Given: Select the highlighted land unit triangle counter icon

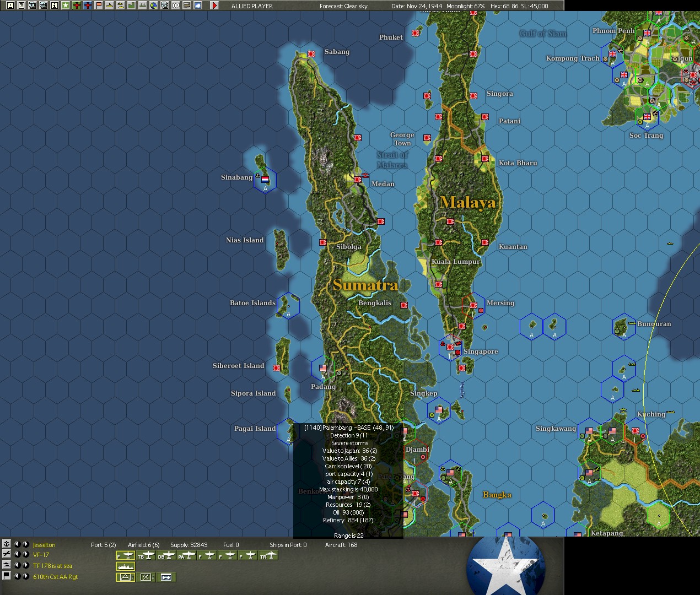Looking at the screenshot, I should pyautogui.click(x=126, y=577).
